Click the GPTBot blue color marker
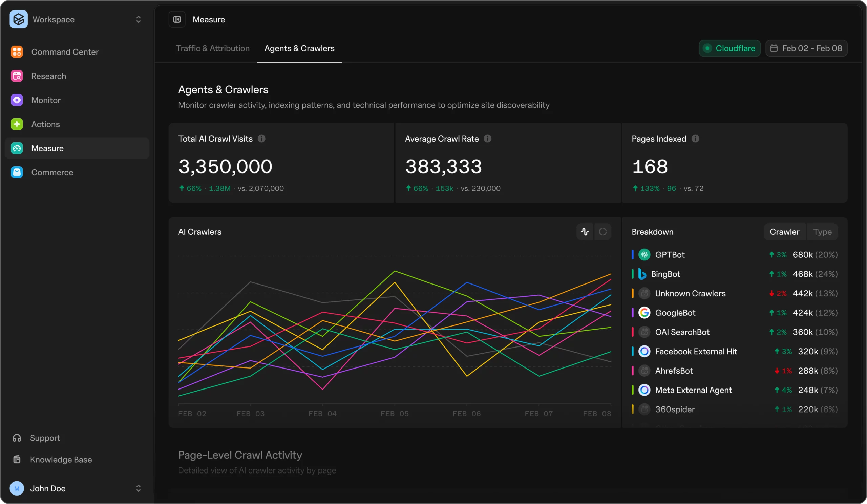This screenshot has width=867, height=504. pyautogui.click(x=632, y=255)
